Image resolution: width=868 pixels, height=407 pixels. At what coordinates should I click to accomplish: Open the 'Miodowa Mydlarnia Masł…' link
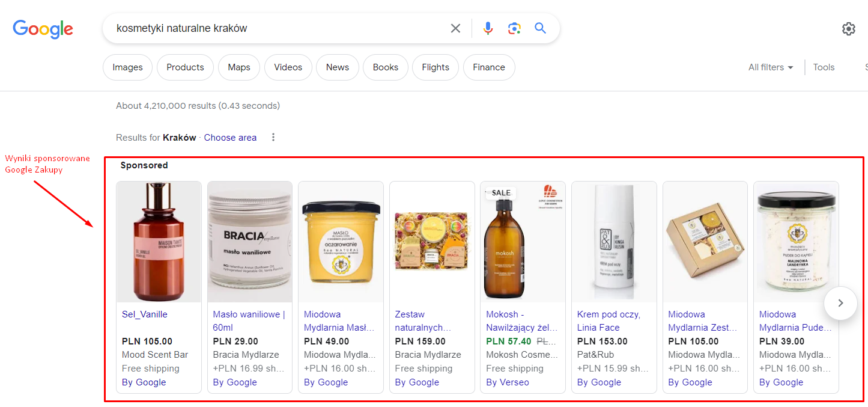coord(340,321)
